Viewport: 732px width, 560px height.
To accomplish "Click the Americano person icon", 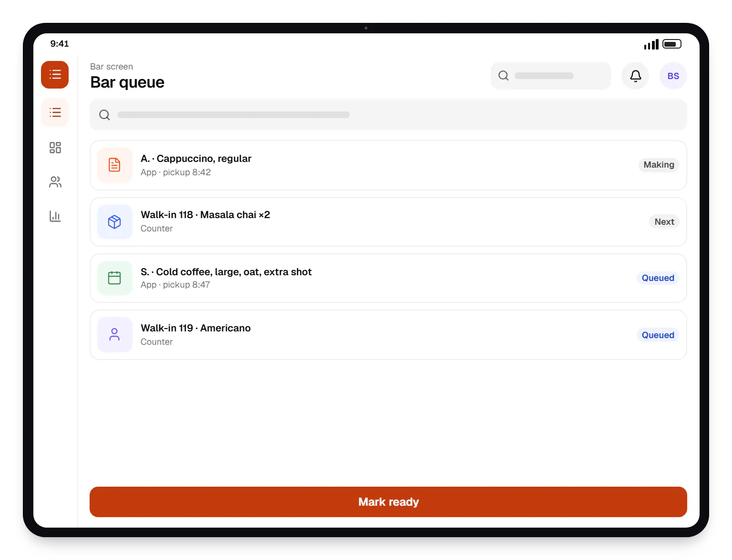I will [115, 335].
